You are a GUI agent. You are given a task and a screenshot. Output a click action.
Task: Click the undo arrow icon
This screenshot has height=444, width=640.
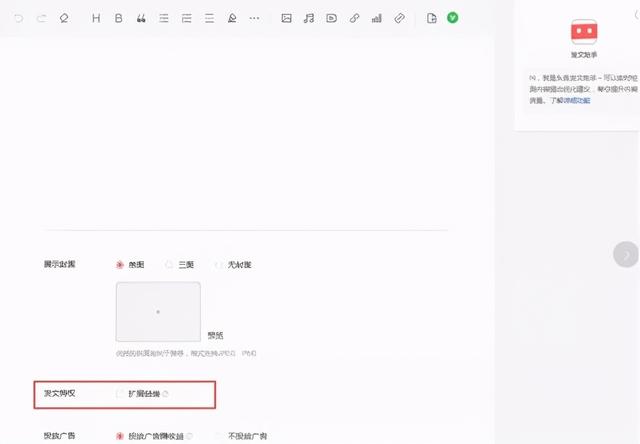click(x=18, y=18)
